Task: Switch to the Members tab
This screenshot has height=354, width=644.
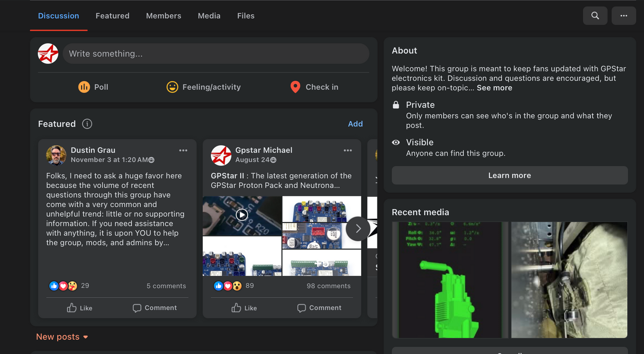Action: click(164, 16)
